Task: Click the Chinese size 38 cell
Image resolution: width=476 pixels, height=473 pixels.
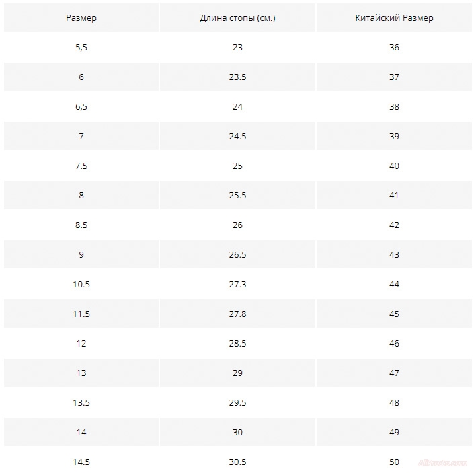Action: pyautogui.click(x=394, y=107)
